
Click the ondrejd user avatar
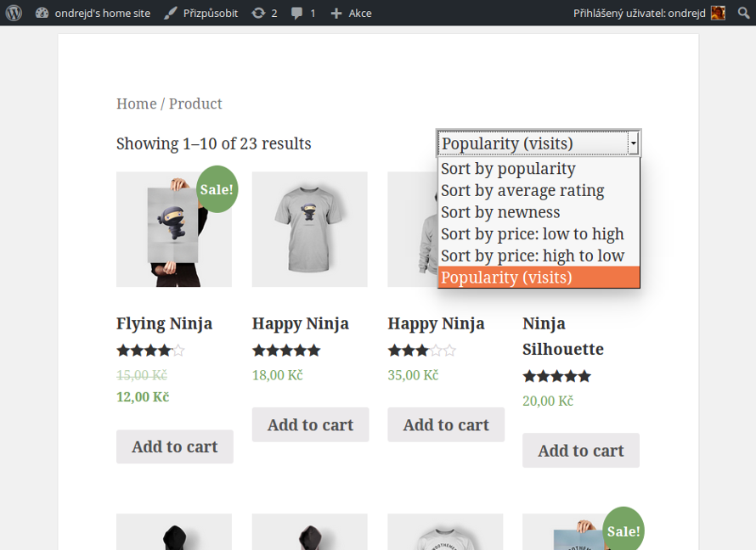718,13
